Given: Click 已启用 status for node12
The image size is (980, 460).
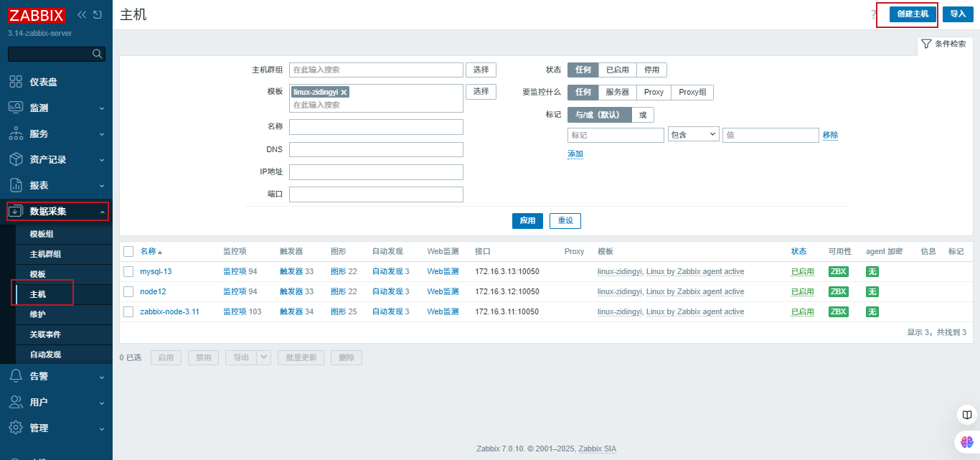Looking at the screenshot, I should pyautogui.click(x=803, y=291).
